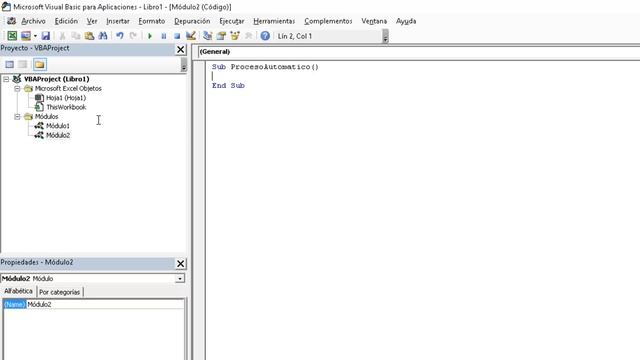
Task: Switch to the Por categorías tab
Action: 60,292
